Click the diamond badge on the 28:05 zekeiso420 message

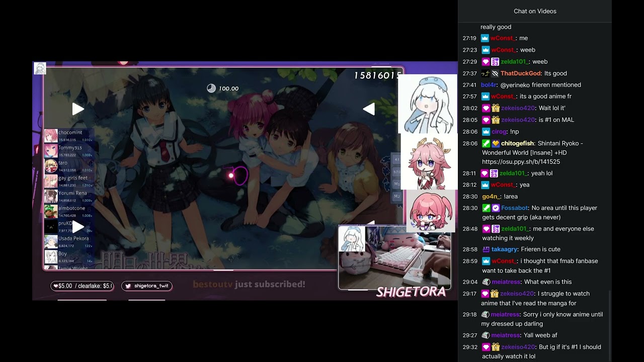click(x=486, y=120)
